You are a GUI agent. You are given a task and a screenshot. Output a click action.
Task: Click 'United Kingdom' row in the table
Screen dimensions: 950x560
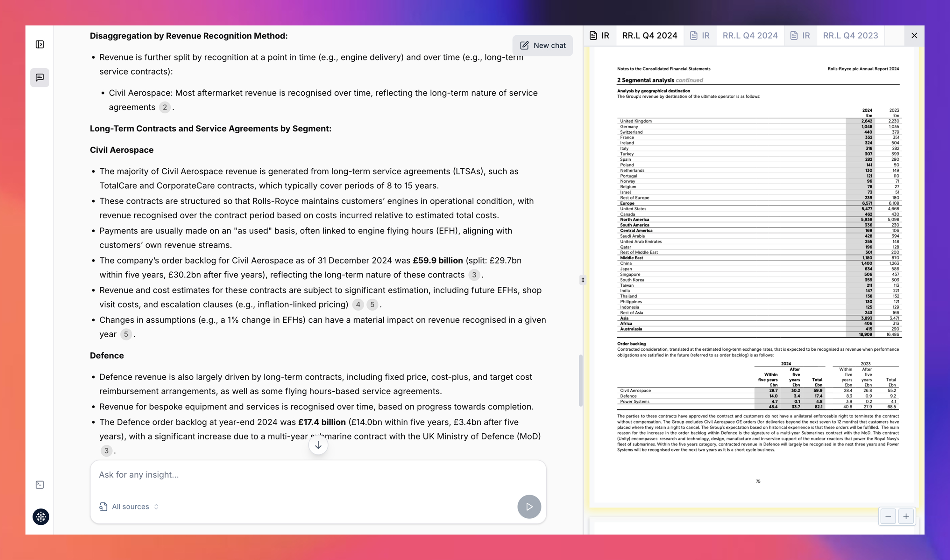pyautogui.click(x=759, y=121)
